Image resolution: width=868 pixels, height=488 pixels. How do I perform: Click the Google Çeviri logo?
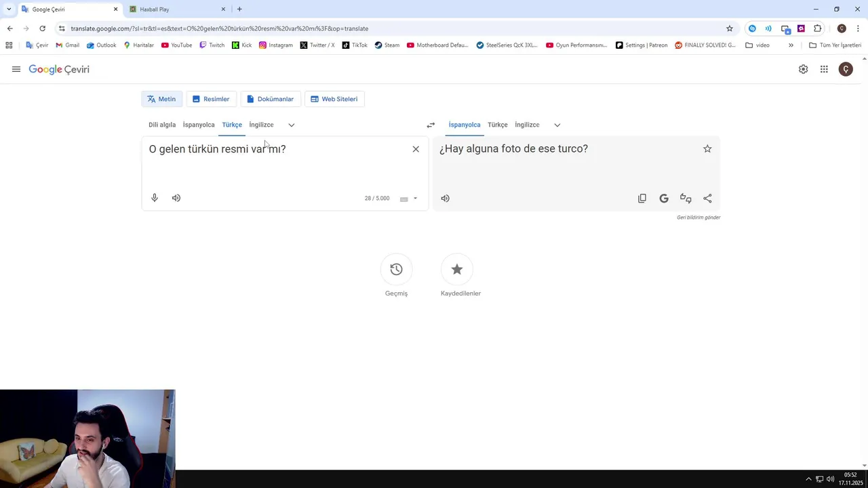(x=59, y=69)
